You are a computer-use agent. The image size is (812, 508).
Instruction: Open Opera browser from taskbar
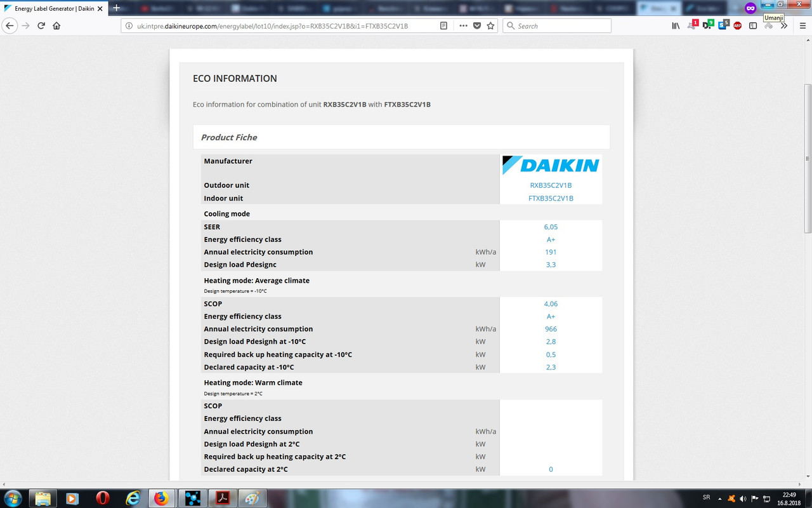[x=102, y=498]
